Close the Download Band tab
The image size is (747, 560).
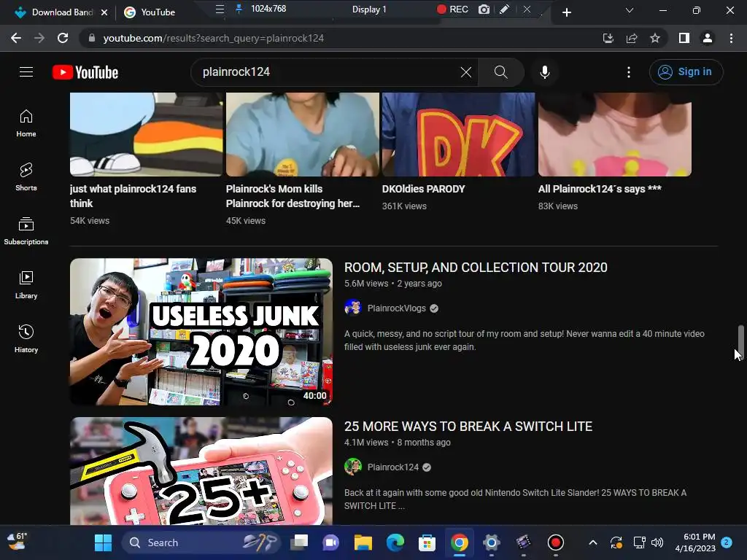click(104, 12)
